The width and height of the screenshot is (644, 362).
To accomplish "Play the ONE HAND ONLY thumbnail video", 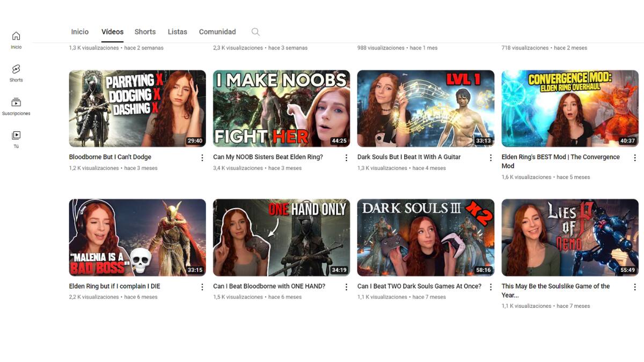I will tap(281, 238).
